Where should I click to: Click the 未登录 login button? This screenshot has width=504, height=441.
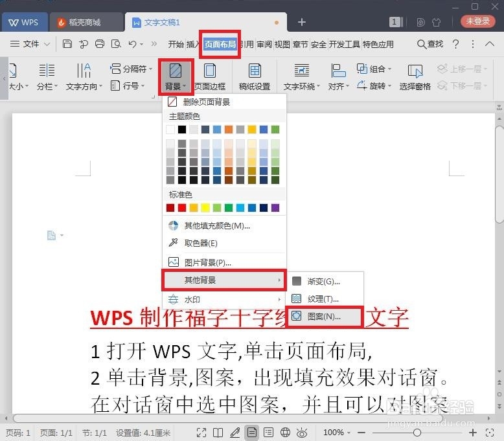pyautogui.click(x=477, y=21)
